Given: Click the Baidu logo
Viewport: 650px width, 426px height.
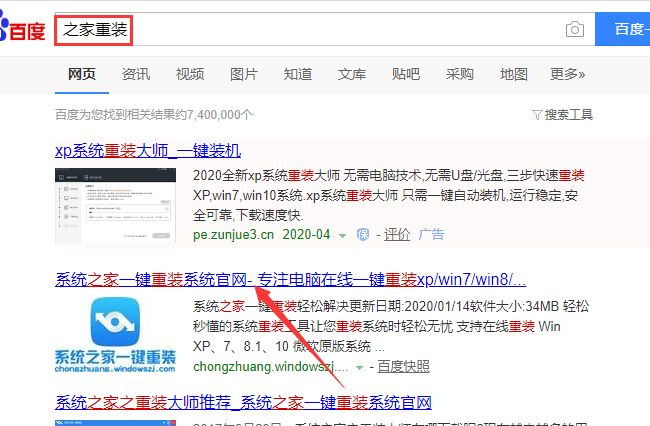Looking at the screenshot, I should click(23, 28).
